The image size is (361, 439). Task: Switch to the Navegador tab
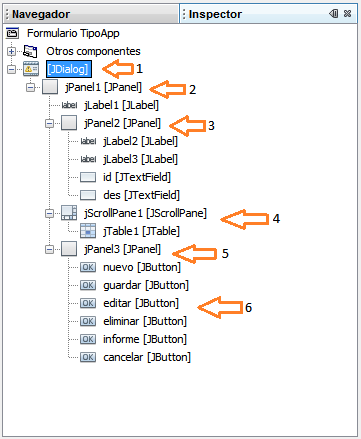coord(90,14)
